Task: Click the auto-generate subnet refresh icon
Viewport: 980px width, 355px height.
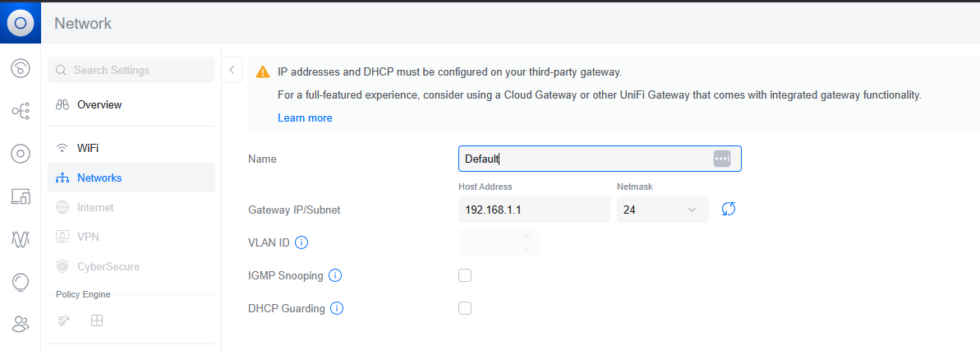Action: (x=728, y=210)
